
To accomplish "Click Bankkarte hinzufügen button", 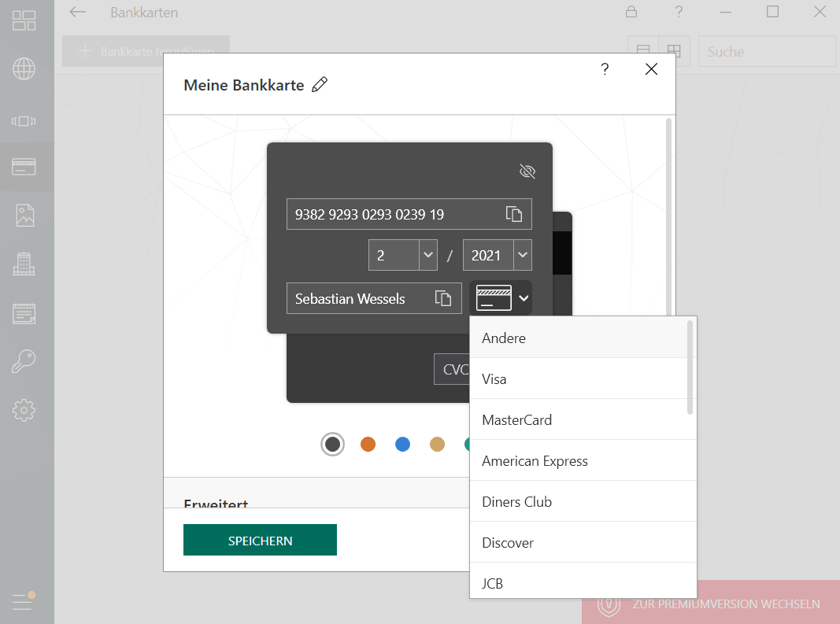I will coord(146,51).
